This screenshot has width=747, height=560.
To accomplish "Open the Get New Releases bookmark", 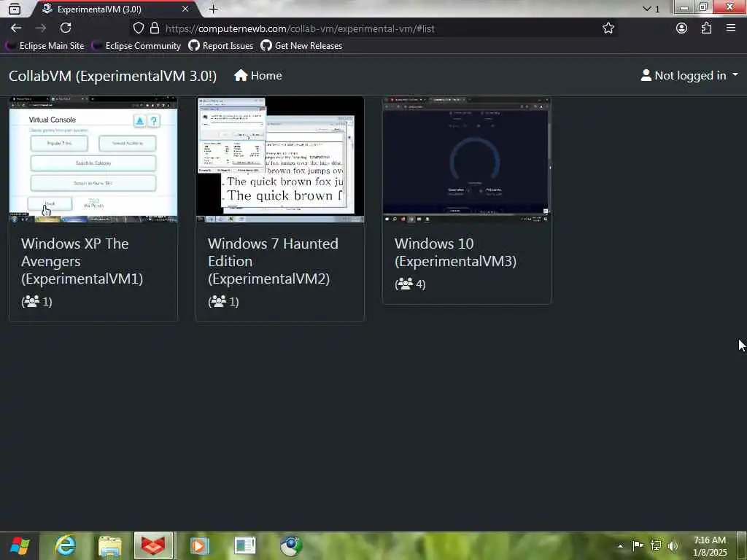I will tap(301, 46).
